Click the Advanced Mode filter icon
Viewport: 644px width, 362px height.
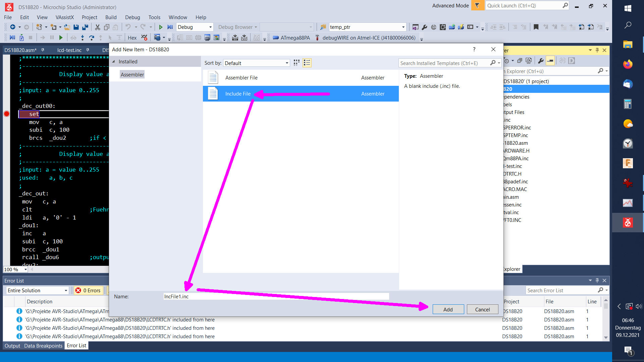[477, 6]
